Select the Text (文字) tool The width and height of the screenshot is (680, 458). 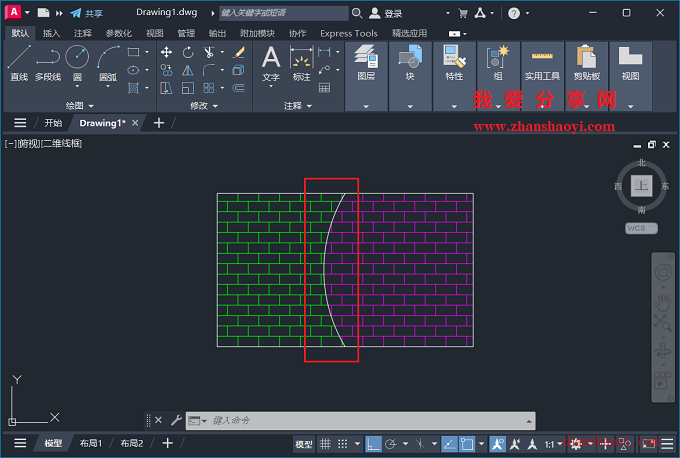pyautogui.click(x=271, y=63)
